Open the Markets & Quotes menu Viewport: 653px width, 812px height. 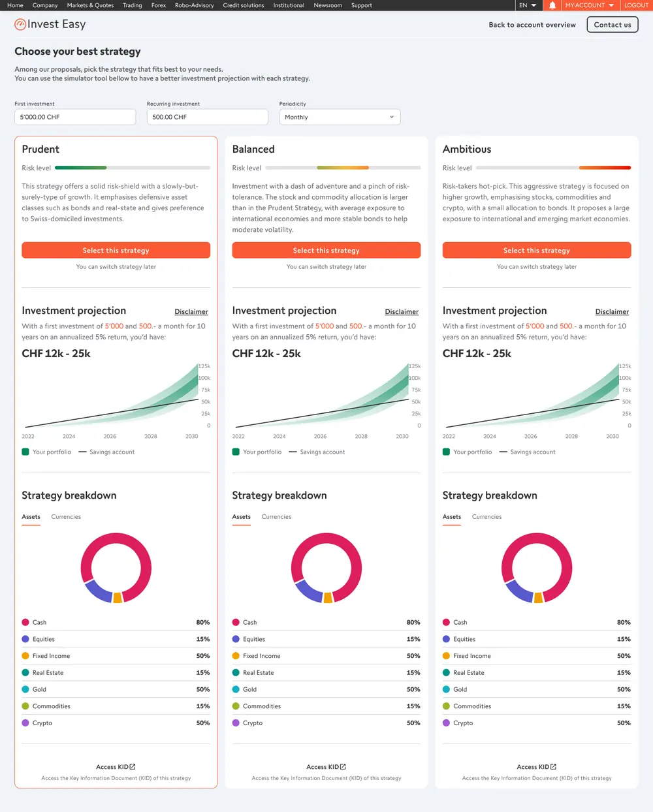(x=90, y=5)
